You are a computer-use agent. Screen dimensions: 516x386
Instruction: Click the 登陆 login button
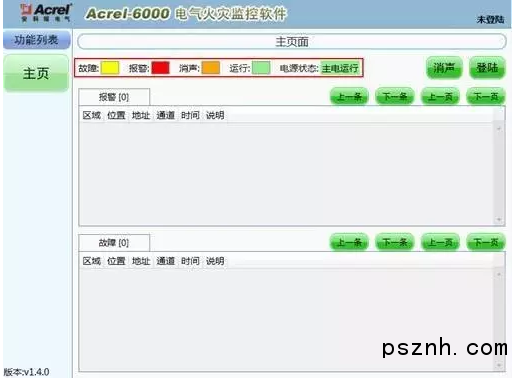(x=487, y=68)
